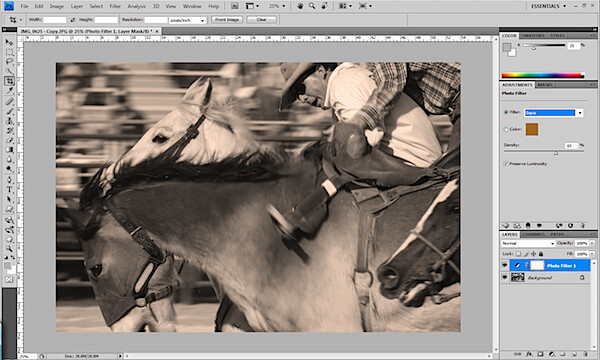600x360 pixels.
Task: Select the Dodge tool
Action: pos(9,169)
